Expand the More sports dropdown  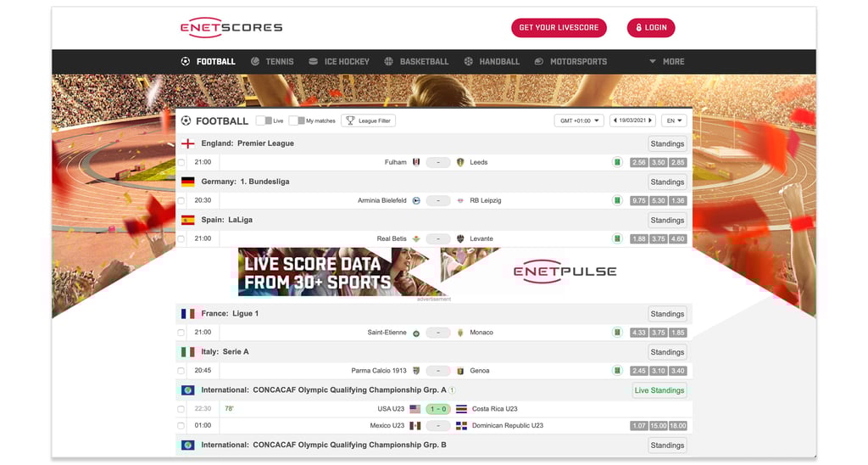(667, 62)
